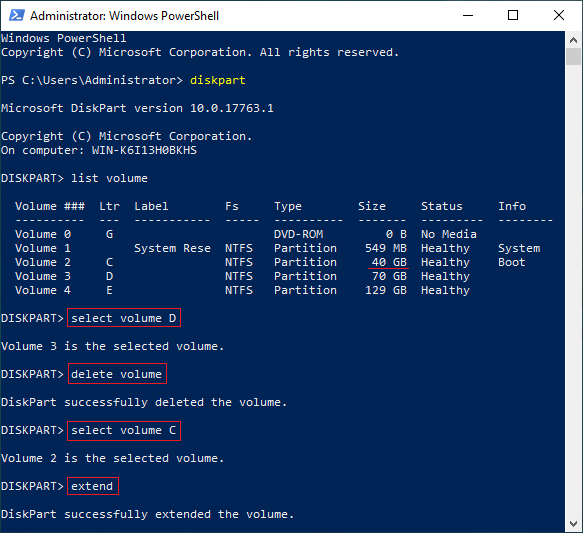Maximize the PowerShell window

(x=513, y=16)
